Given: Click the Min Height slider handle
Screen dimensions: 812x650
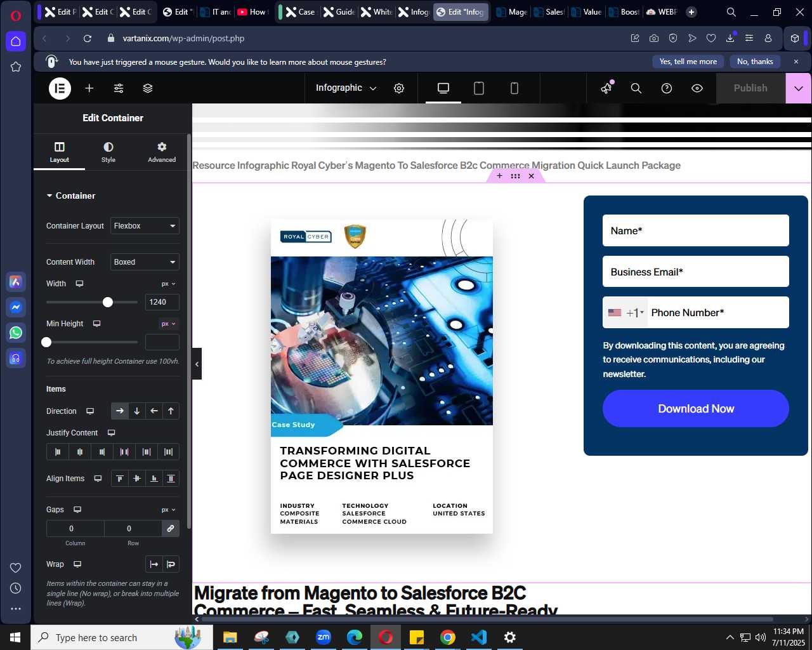Looking at the screenshot, I should click(x=46, y=342).
